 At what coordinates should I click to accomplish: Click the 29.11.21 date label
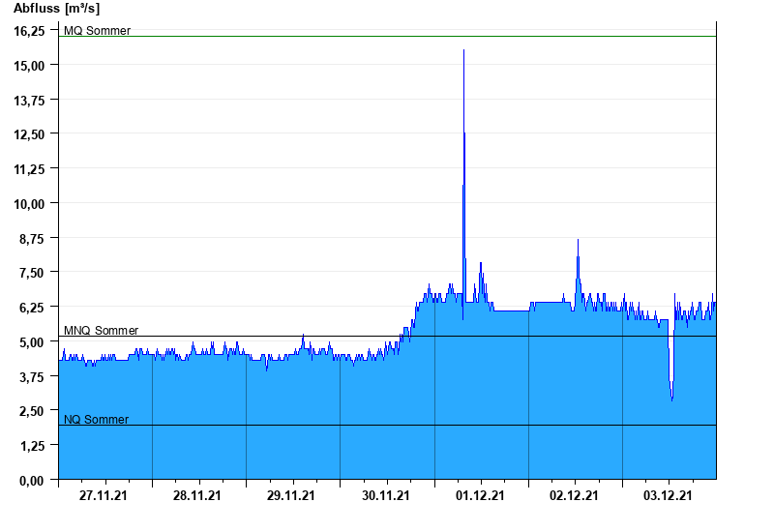291,495
